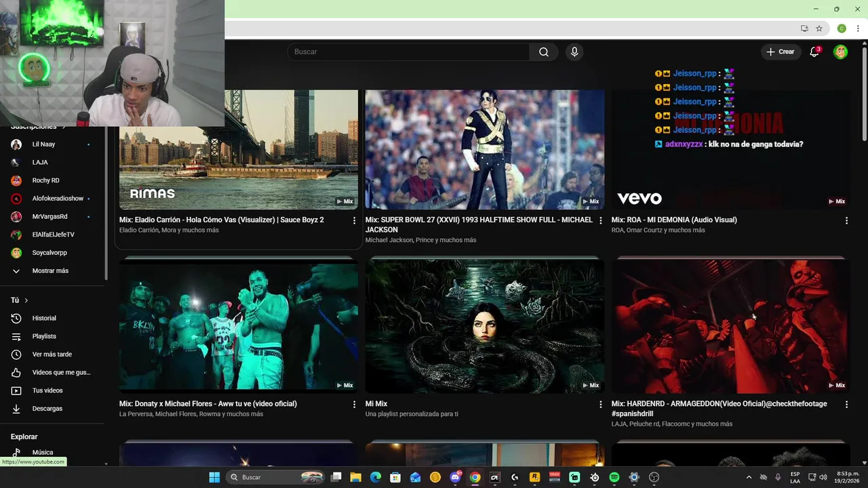Screen dimensions: 868x488
Task: Click the Mix: HARDENRD - ARMAGEDDON title
Action: coord(719,409)
